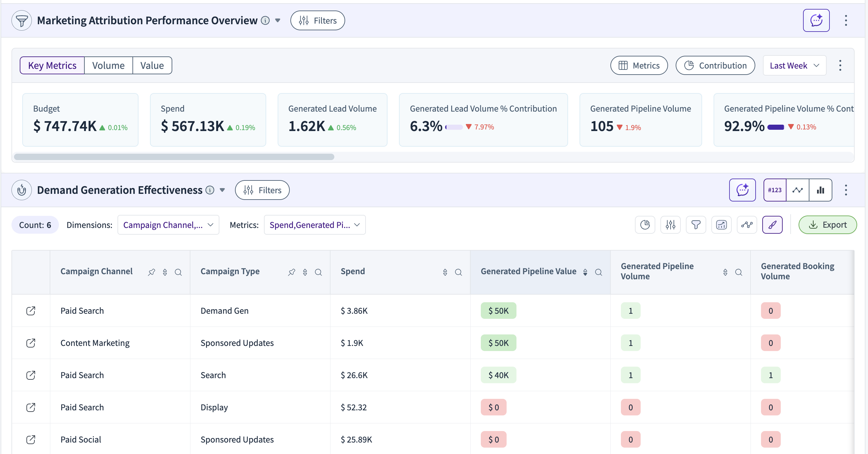Click the paintbrush formatting icon near Export
This screenshot has height=454, width=868.
click(x=772, y=225)
